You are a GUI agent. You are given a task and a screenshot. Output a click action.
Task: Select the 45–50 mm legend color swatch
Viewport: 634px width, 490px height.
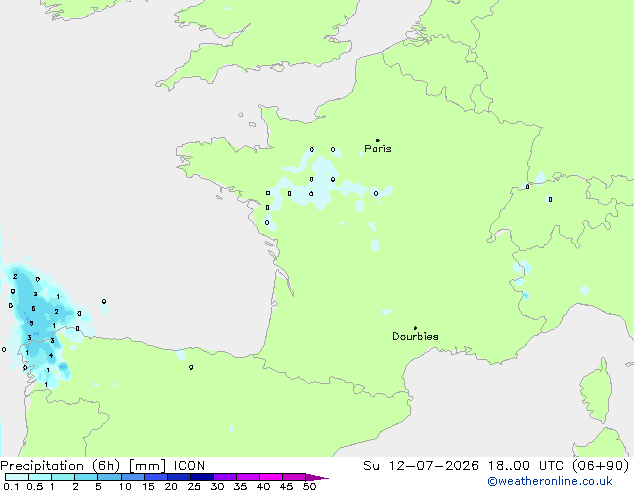pyautogui.click(x=294, y=477)
